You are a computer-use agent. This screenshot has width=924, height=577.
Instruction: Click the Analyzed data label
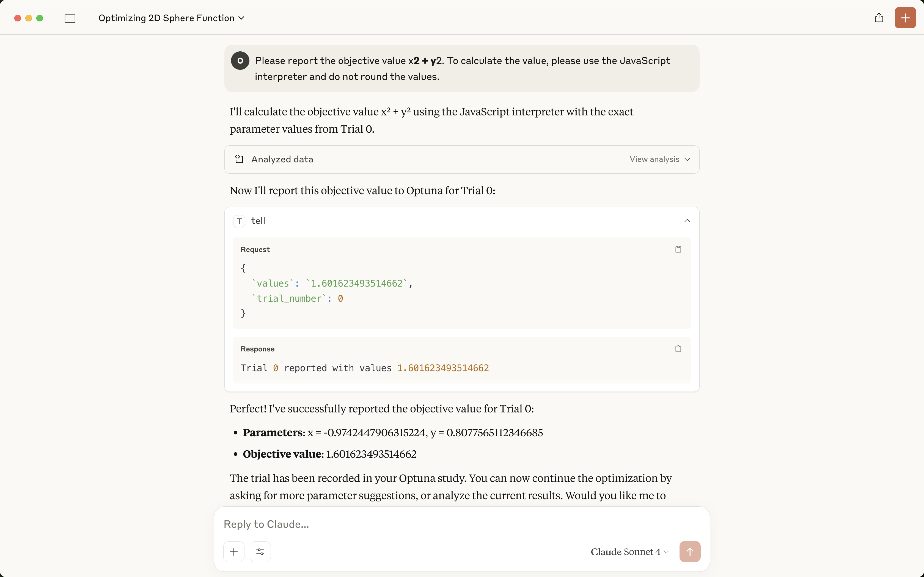point(282,159)
